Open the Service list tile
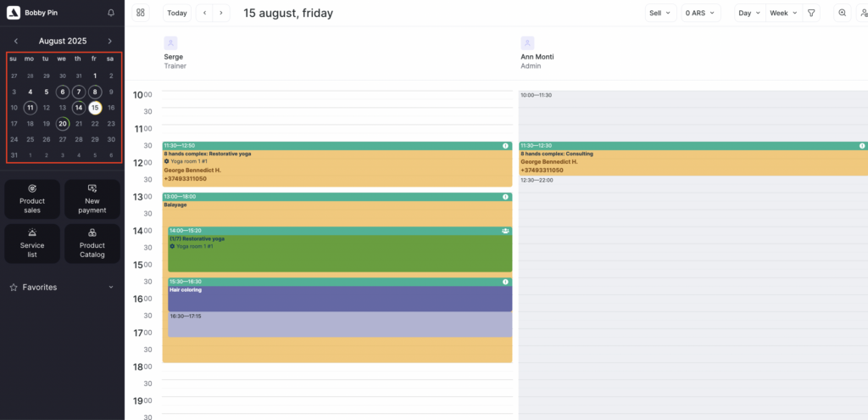This screenshot has height=420, width=868. [32, 244]
